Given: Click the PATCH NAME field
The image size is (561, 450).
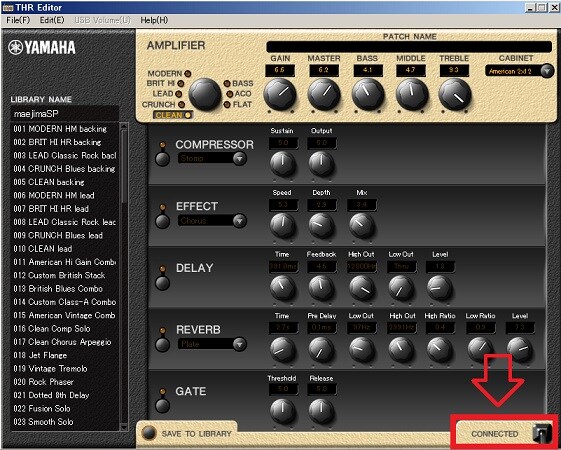Looking at the screenshot, I should (409, 47).
